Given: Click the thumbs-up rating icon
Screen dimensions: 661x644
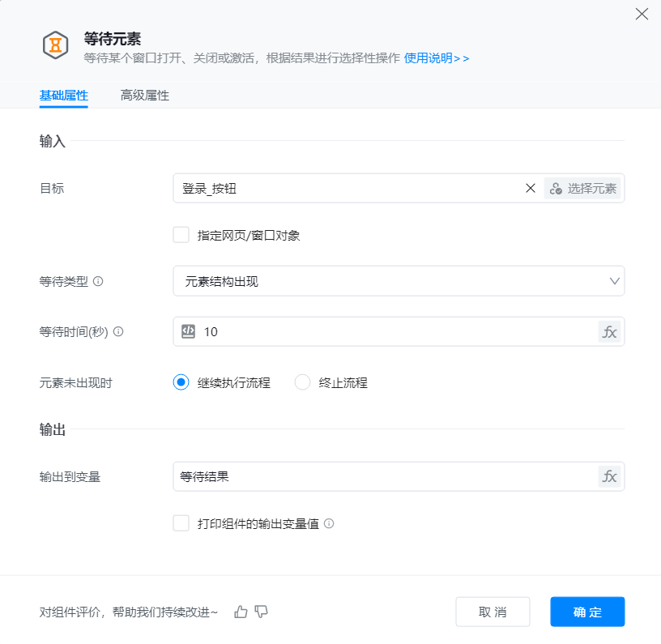Looking at the screenshot, I should [x=241, y=612].
